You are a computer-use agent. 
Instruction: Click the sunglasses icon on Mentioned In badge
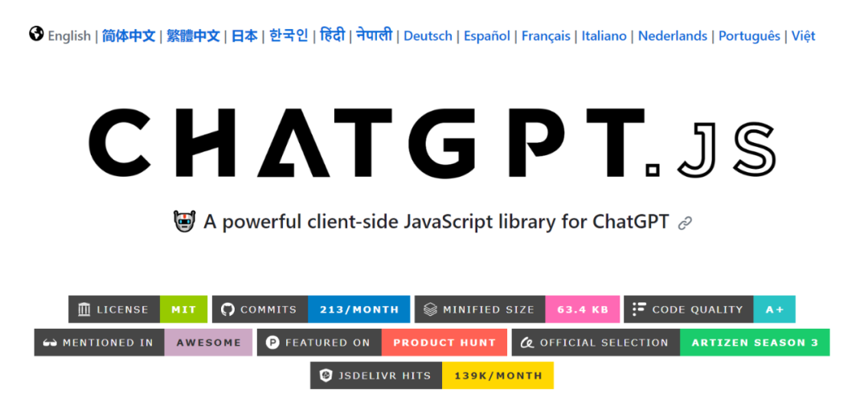pos(50,343)
